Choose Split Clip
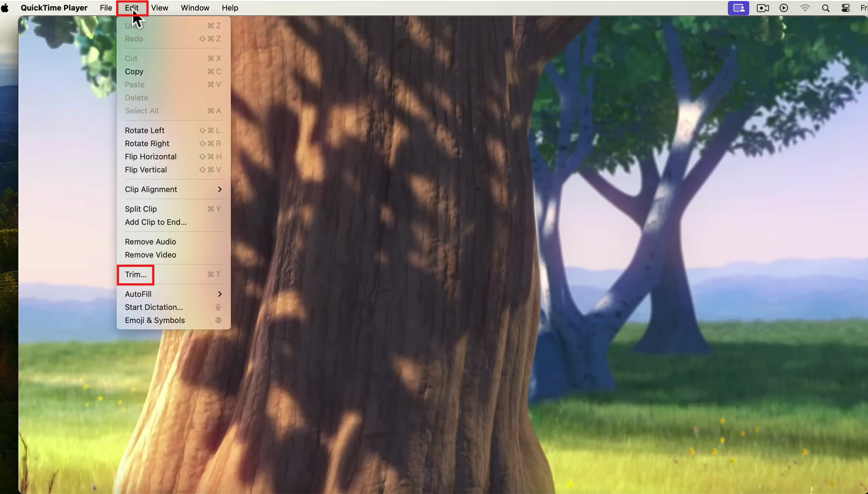This screenshot has width=868, height=494. [173, 209]
